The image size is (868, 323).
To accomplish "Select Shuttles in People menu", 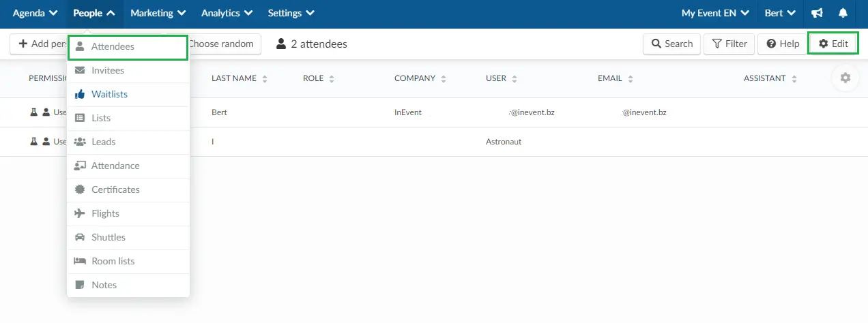I will pyautogui.click(x=128, y=238).
